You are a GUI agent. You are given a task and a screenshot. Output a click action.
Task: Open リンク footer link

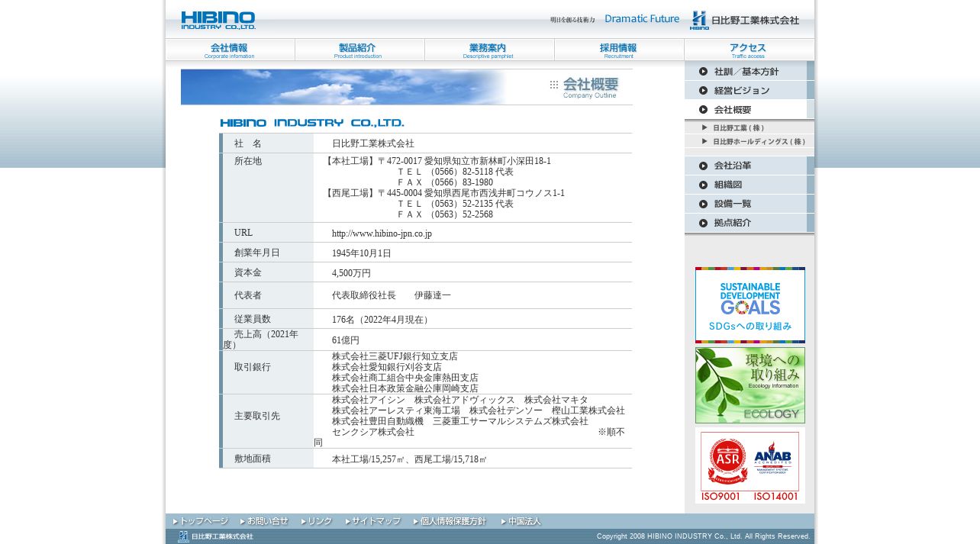pos(317,521)
